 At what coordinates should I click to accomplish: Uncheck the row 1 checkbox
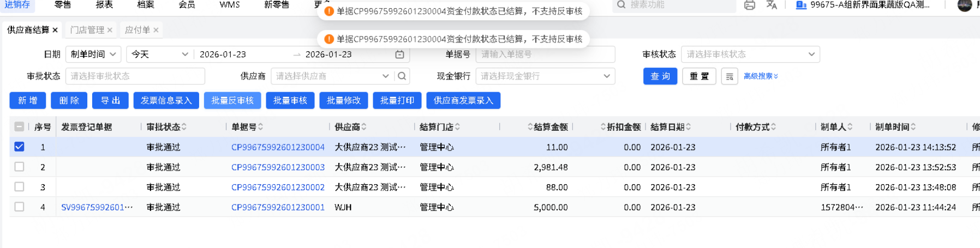[x=19, y=147]
